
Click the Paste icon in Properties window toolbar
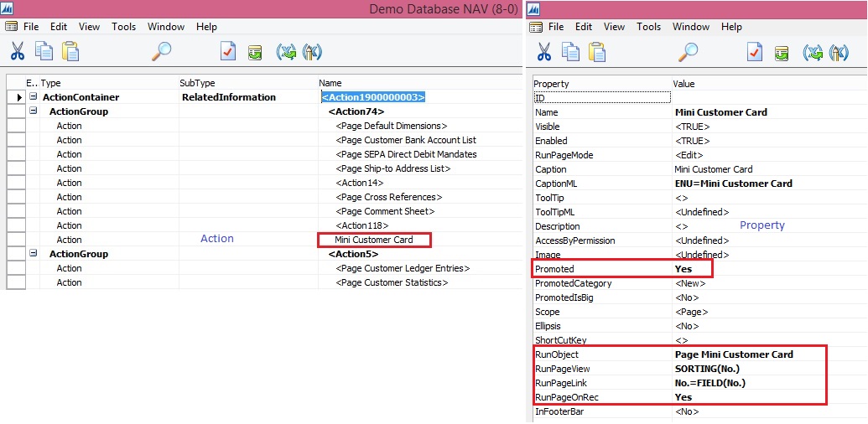(x=597, y=51)
